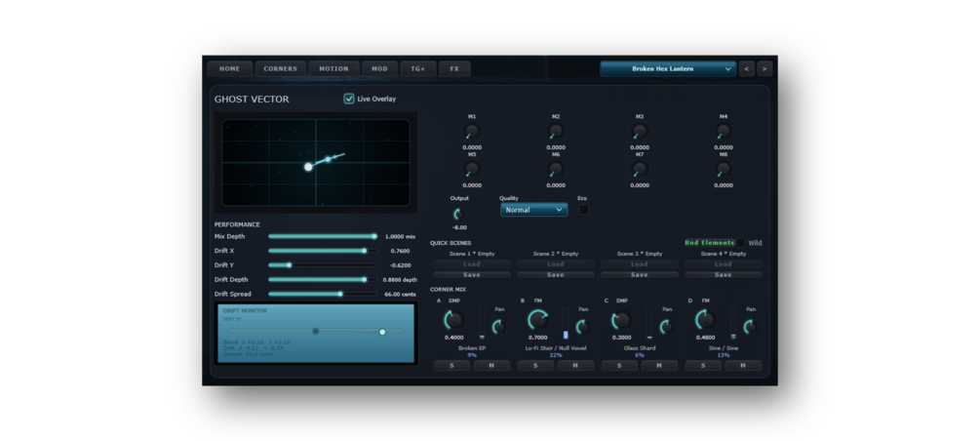This screenshot has height=441, width=980.
Task: Enable the Eco checkbox
Action: pyautogui.click(x=583, y=210)
